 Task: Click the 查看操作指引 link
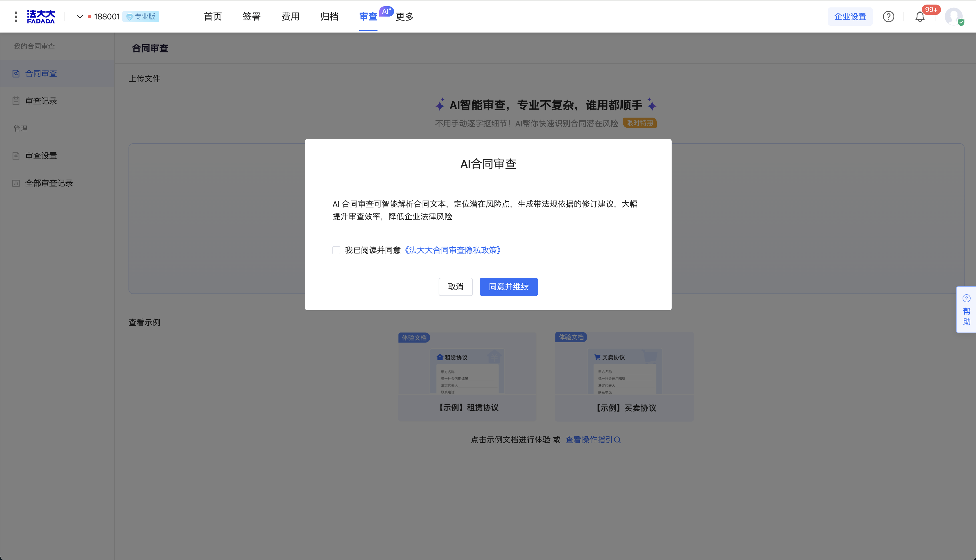tap(593, 440)
